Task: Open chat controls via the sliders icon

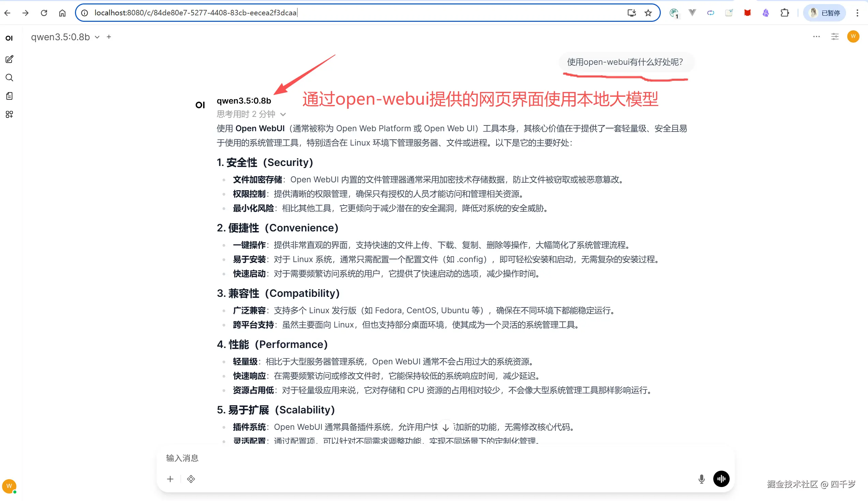Action: (835, 36)
